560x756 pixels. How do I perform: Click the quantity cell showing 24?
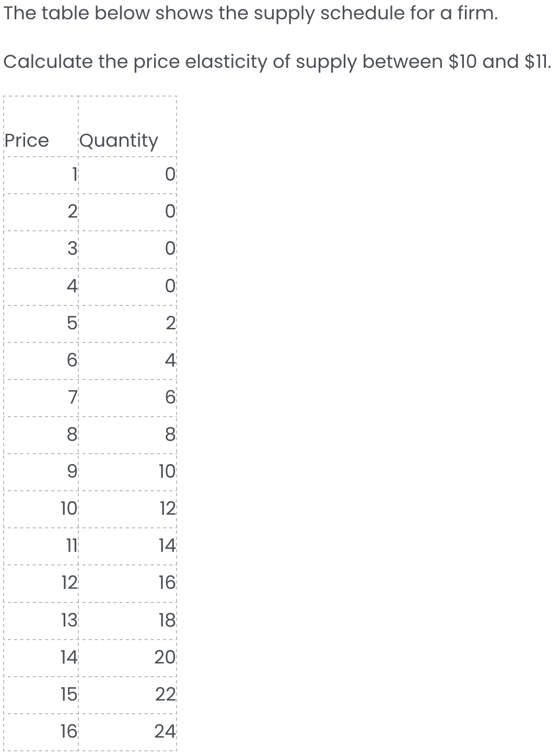click(165, 731)
